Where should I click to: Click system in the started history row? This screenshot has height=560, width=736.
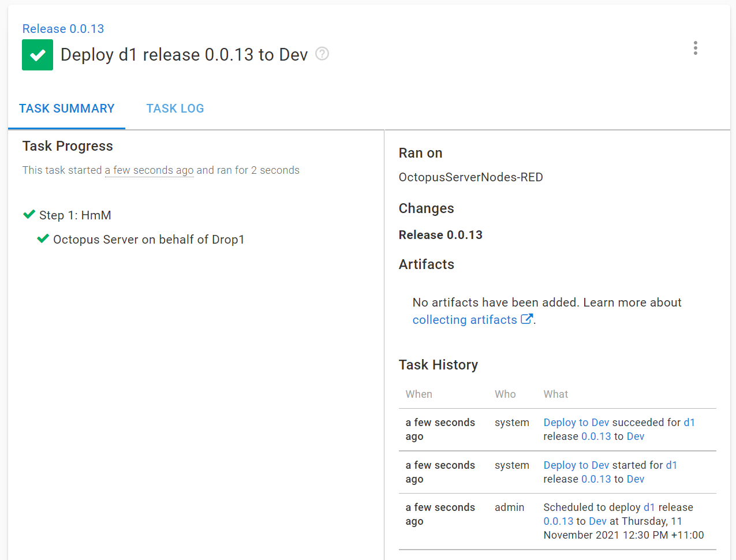[512, 465]
